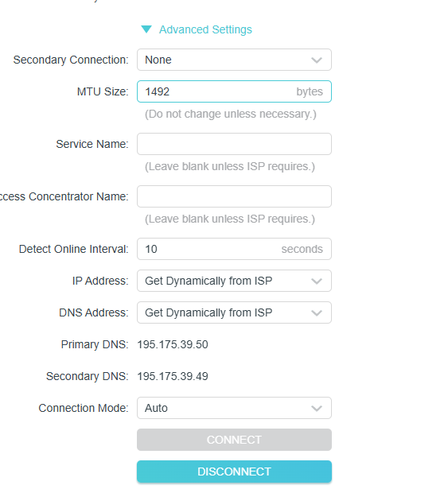Click the Secondary DNS value 195.175.39.49
Viewport: 448px width, 489px height.
[173, 376]
